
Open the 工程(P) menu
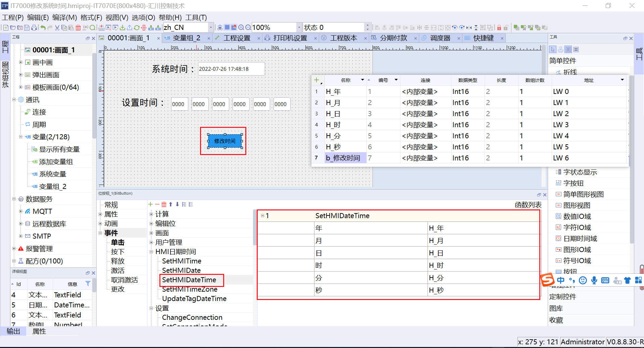click(13, 17)
